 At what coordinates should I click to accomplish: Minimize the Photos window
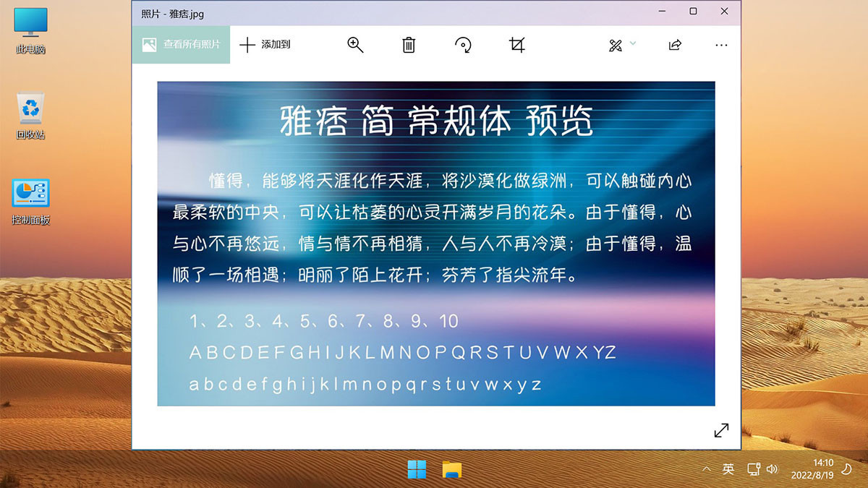662,12
